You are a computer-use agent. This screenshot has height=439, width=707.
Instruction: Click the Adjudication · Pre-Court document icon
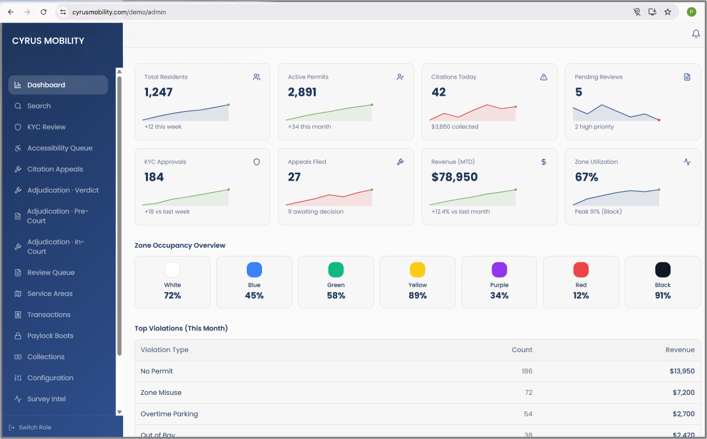point(18,216)
